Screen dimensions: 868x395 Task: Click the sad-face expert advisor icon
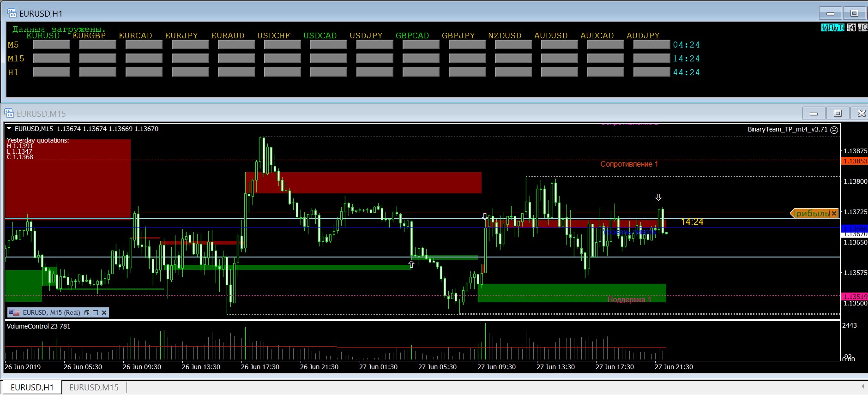834,130
